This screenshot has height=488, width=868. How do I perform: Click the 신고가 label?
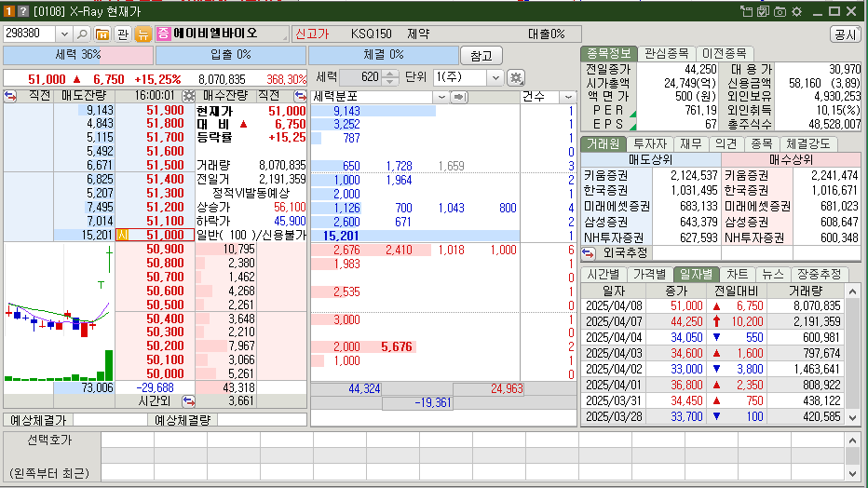click(x=312, y=34)
